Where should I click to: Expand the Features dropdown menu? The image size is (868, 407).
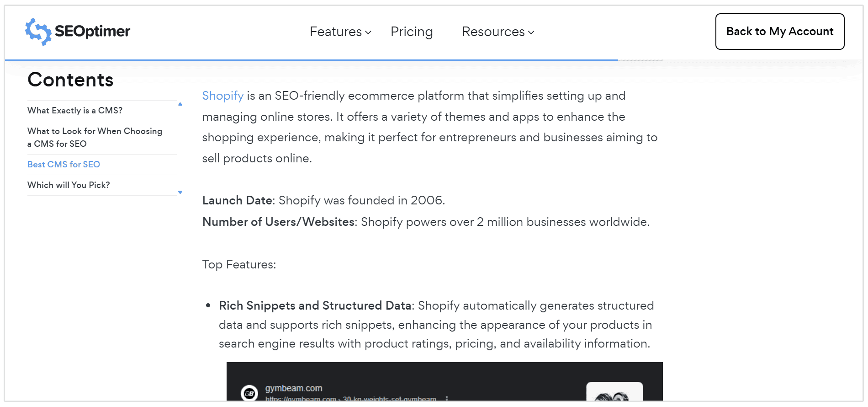click(x=337, y=32)
